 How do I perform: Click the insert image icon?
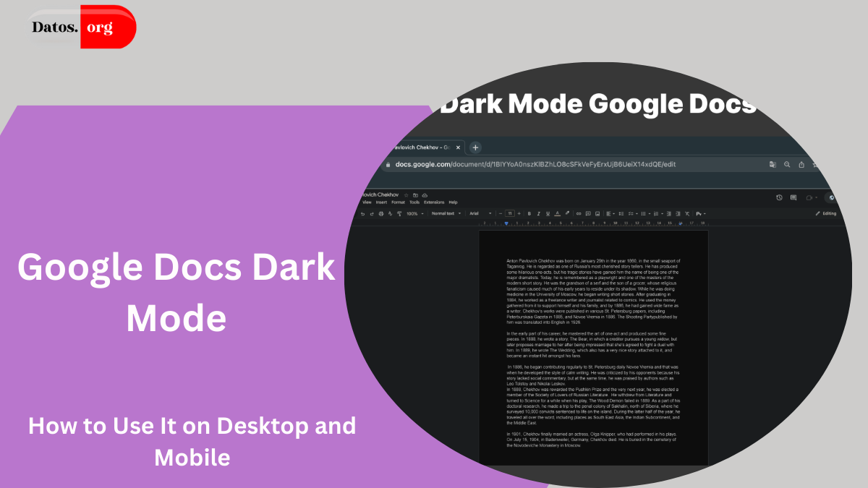click(597, 213)
